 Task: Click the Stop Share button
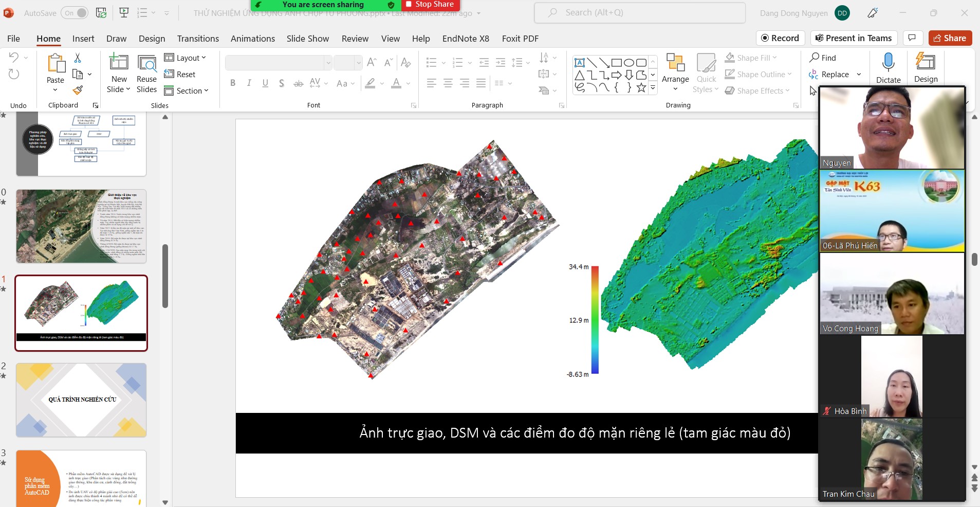coord(430,5)
